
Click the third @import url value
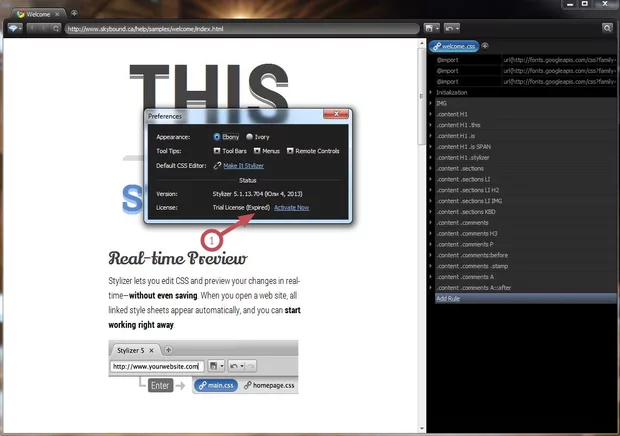[x=559, y=82]
